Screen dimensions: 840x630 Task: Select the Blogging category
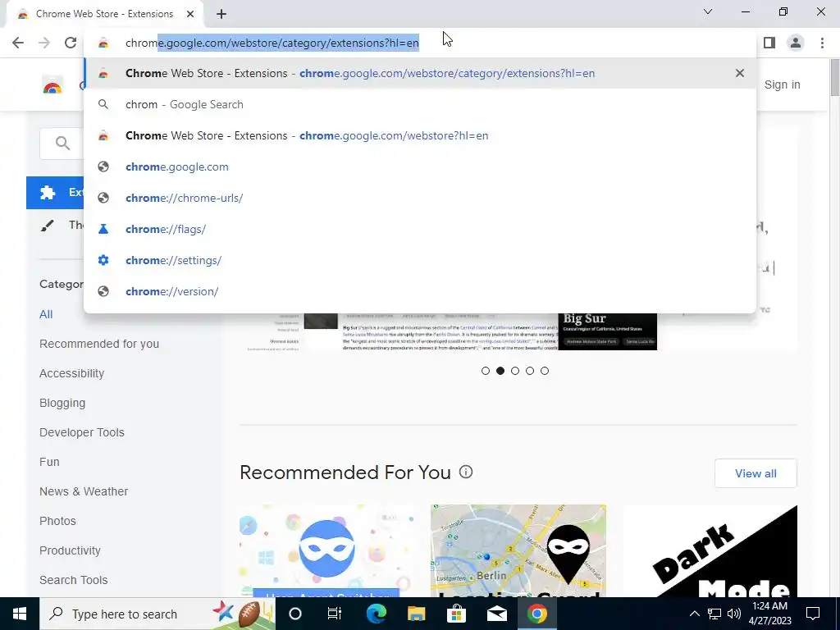[62, 403]
